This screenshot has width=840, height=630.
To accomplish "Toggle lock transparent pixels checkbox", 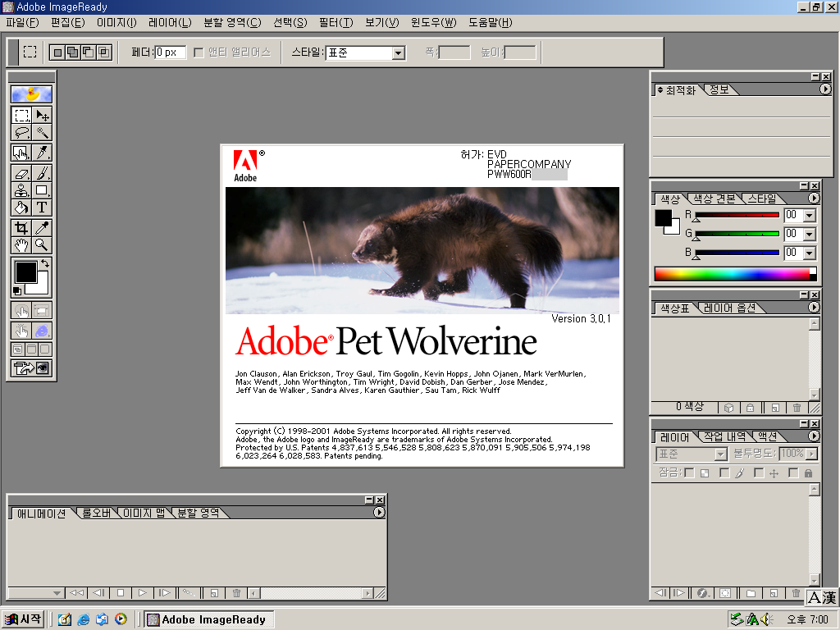I will [x=689, y=472].
